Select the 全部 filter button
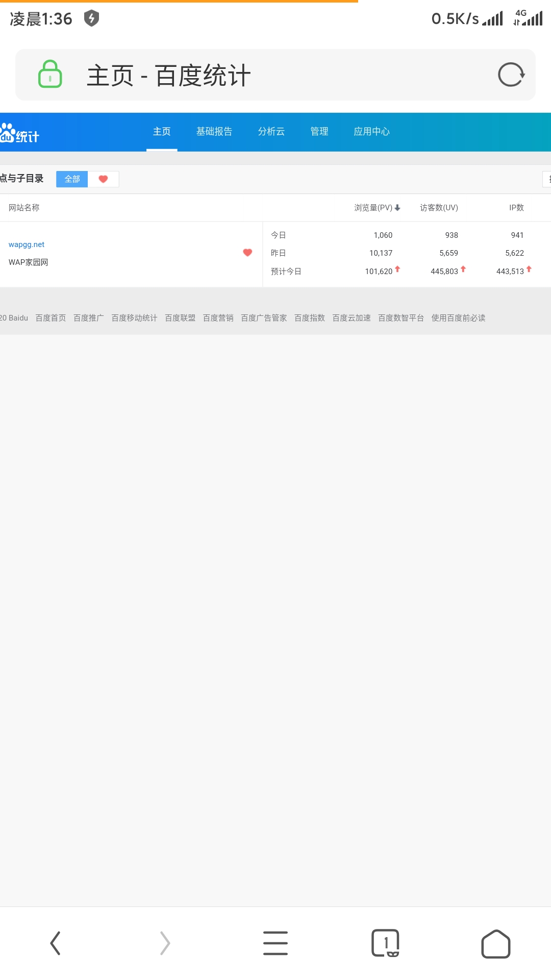This screenshot has height=980, width=551. [72, 179]
